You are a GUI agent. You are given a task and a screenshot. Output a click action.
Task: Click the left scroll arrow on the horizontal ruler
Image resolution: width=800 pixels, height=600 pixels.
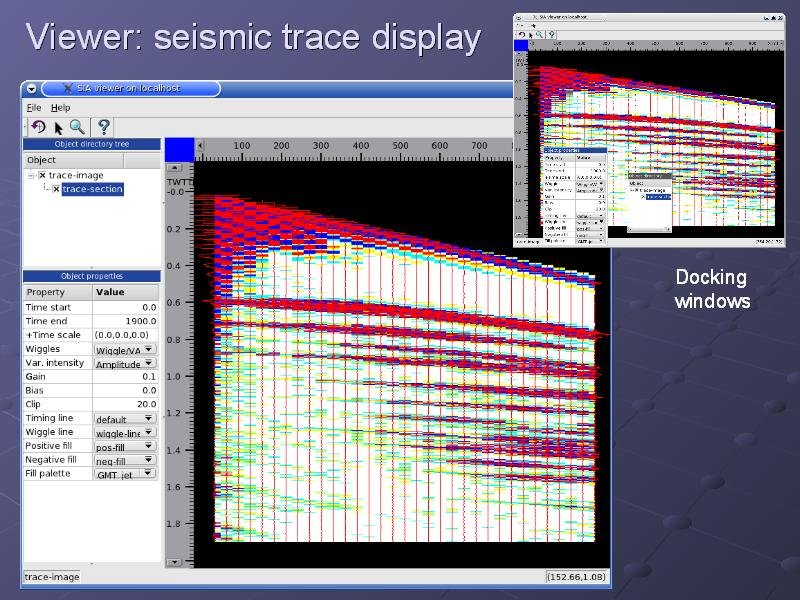200,146
